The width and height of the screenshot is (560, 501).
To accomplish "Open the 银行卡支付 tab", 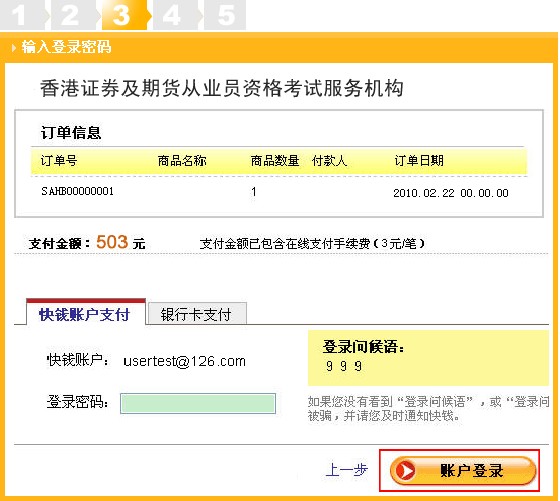I will [x=197, y=314].
